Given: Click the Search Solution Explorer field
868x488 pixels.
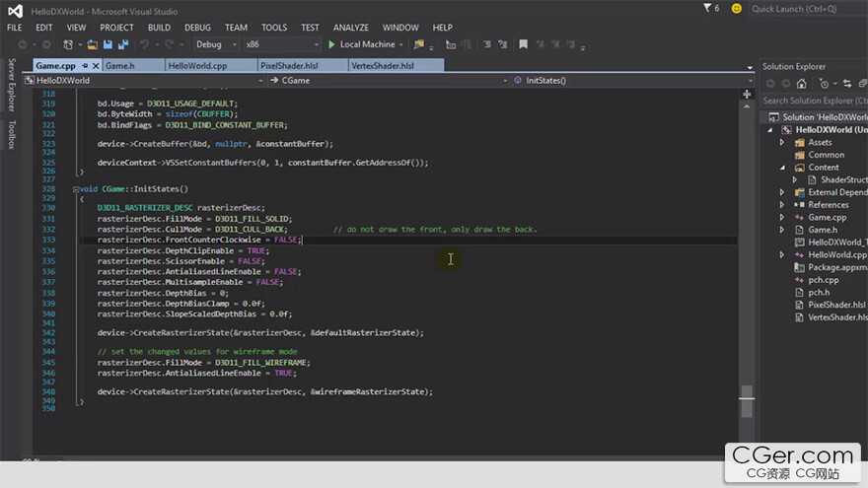Looking at the screenshot, I should tap(815, 101).
